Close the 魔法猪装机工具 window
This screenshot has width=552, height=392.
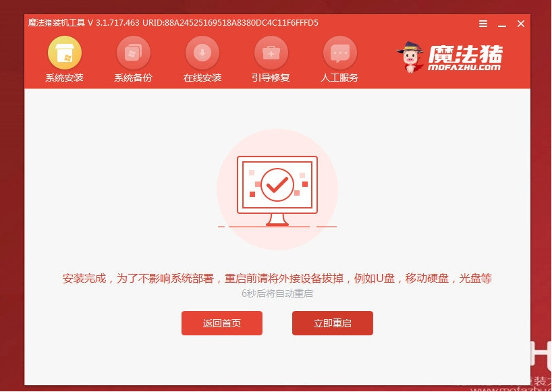click(x=521, y=24)
